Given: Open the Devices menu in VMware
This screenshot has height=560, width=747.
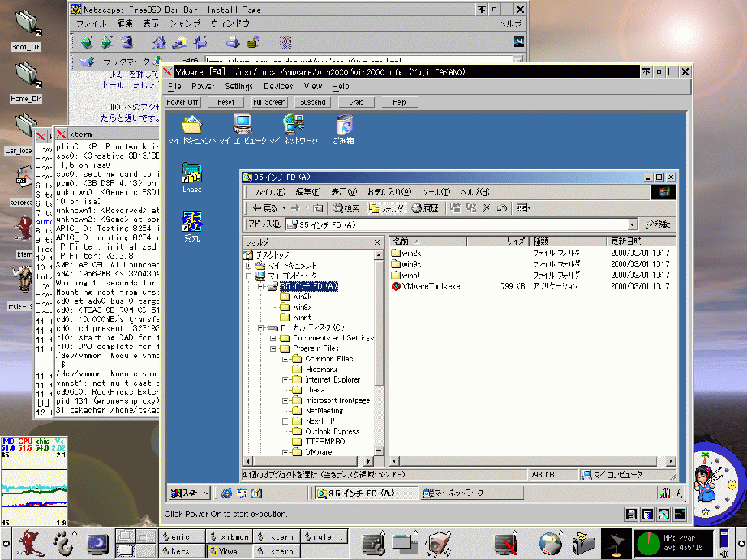Looking at the screenshot, I should point(278,86).
